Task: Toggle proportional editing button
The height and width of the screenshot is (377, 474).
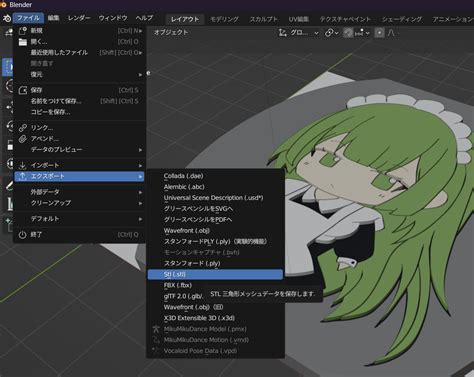Action: (x=379, y=33)
